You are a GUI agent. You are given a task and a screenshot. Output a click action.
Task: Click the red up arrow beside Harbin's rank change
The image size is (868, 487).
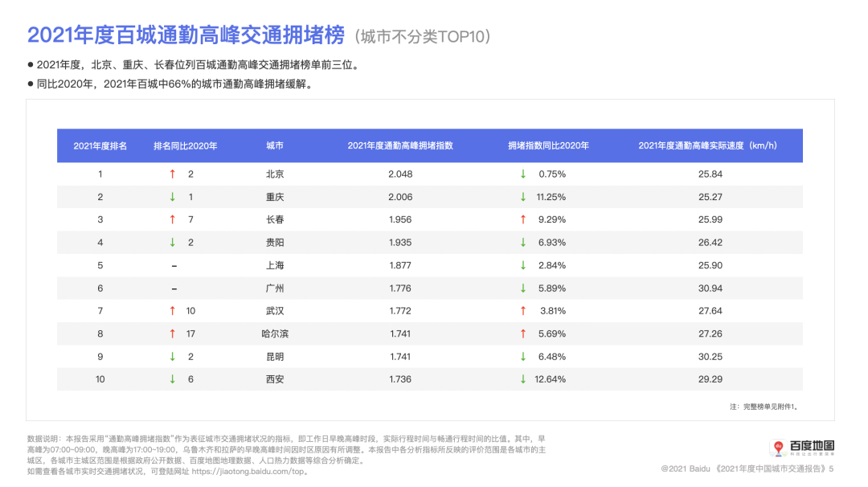pyautogui.click(x=171, y=333)
